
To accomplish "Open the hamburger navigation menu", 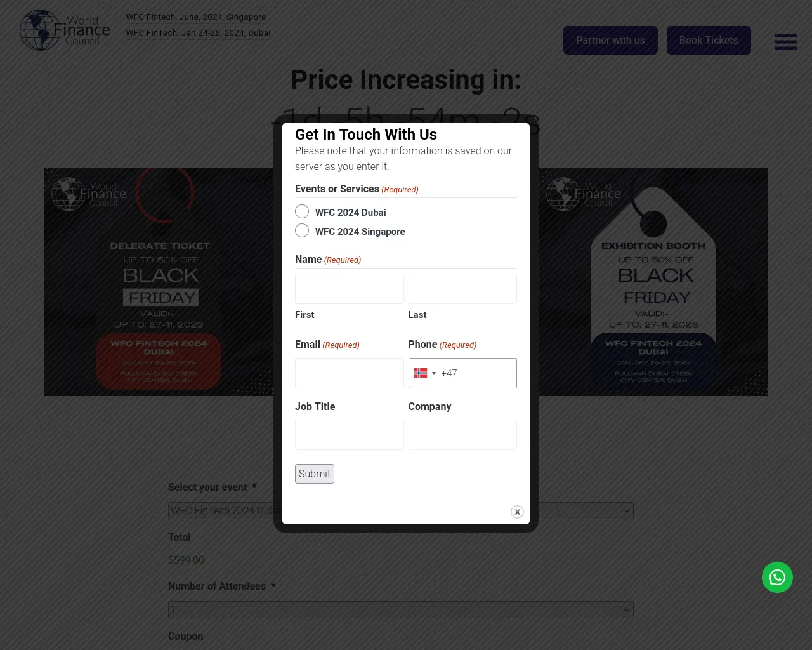I will (785, 41).
